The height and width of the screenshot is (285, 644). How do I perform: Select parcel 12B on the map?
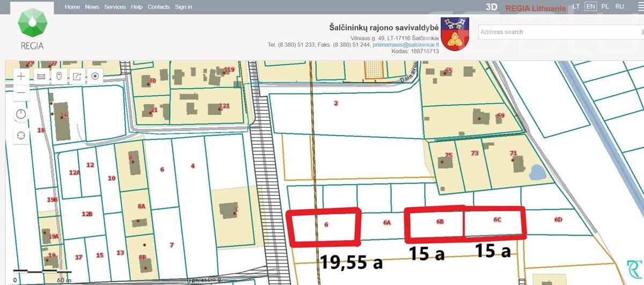[87, 214]
